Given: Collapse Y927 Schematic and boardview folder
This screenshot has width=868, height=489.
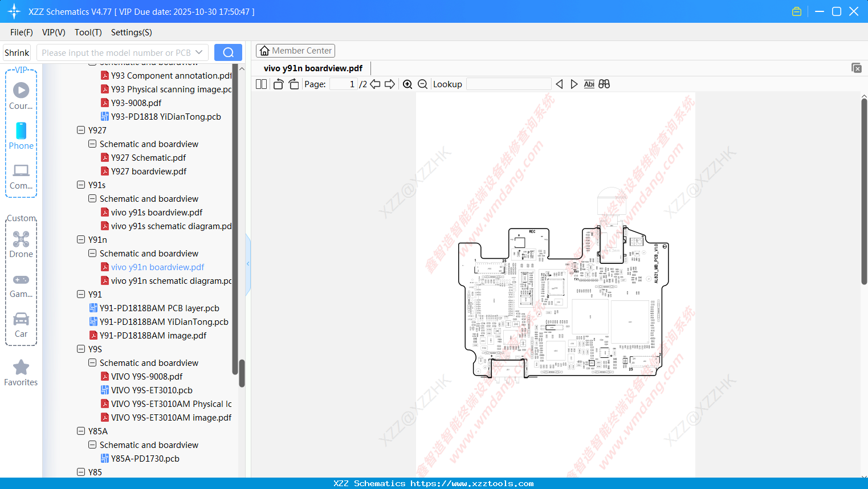Looking at the screenshot, I should 92,144.
